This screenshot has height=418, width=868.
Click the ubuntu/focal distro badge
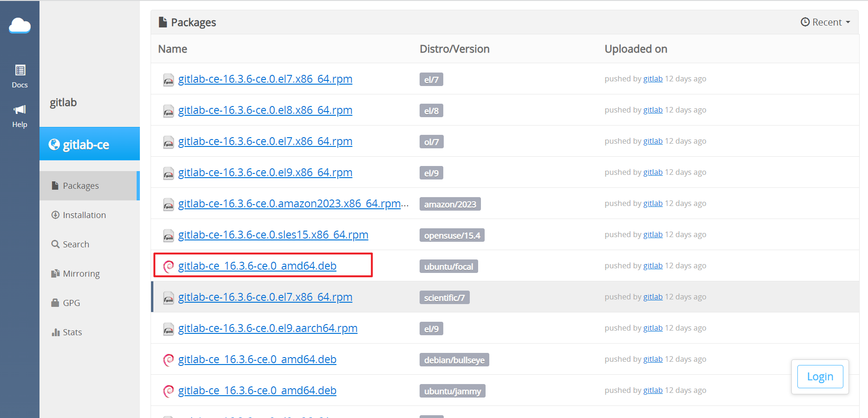(448, 266)
